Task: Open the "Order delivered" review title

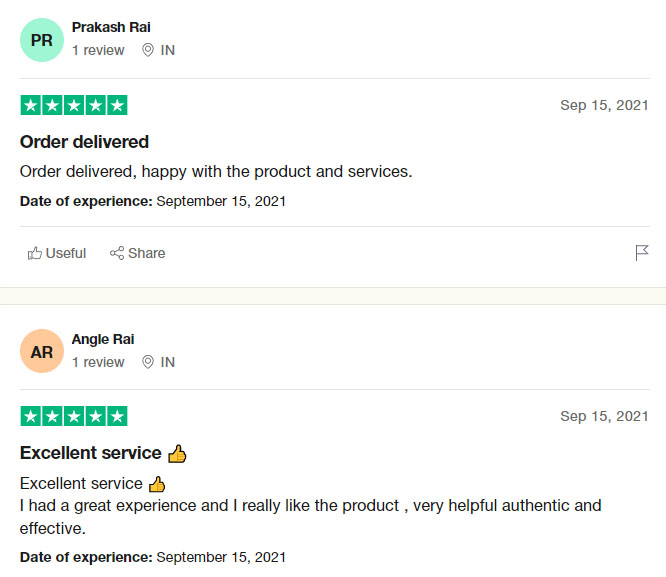Action: pyautogui.click(x=84, y=141)
